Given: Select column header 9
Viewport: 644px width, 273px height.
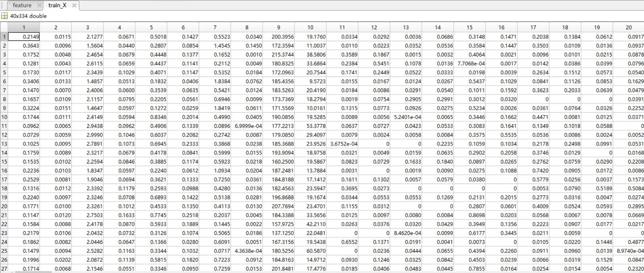Looking at the screenshot, I should click(279, 27).
